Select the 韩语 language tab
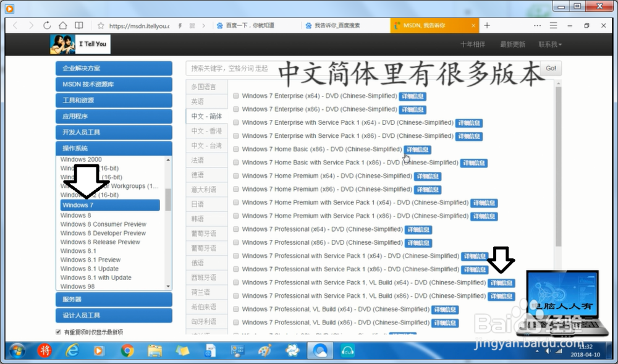This screenshot has width=618, height=364. pyautogui.click(x=206, y=219)
